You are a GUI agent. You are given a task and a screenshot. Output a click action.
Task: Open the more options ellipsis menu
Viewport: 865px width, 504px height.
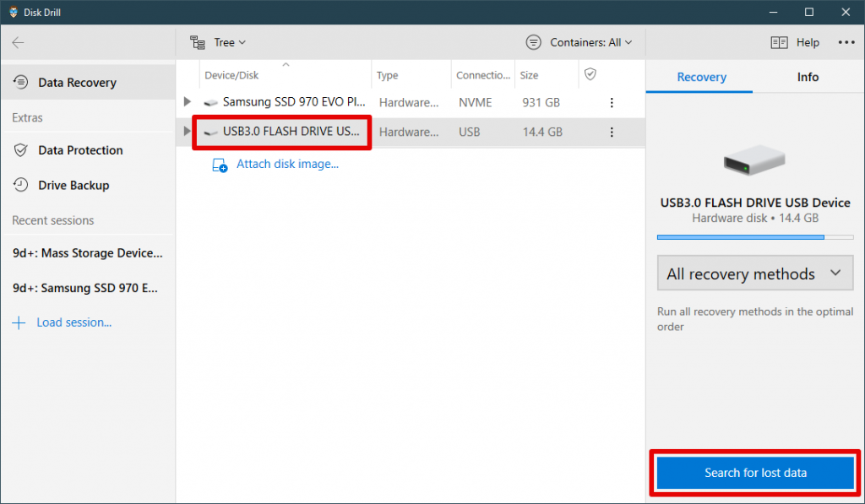(x=846, y=41)
